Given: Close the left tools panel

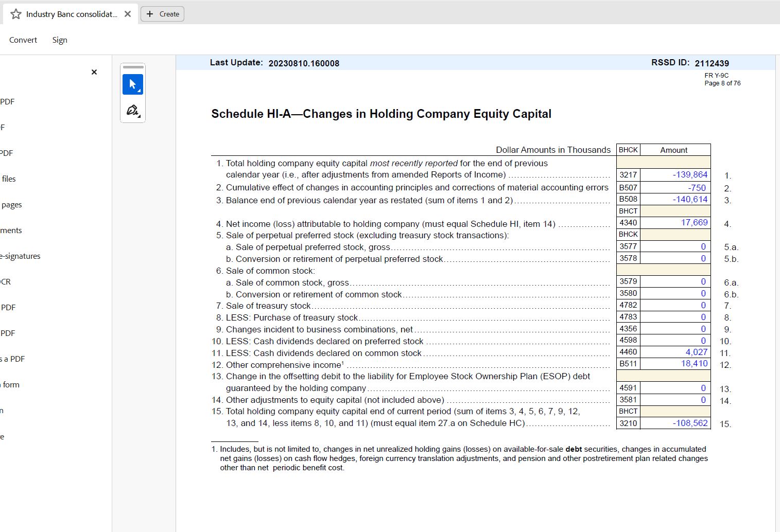Looking at the screenshot, I should tap(94, 72).
